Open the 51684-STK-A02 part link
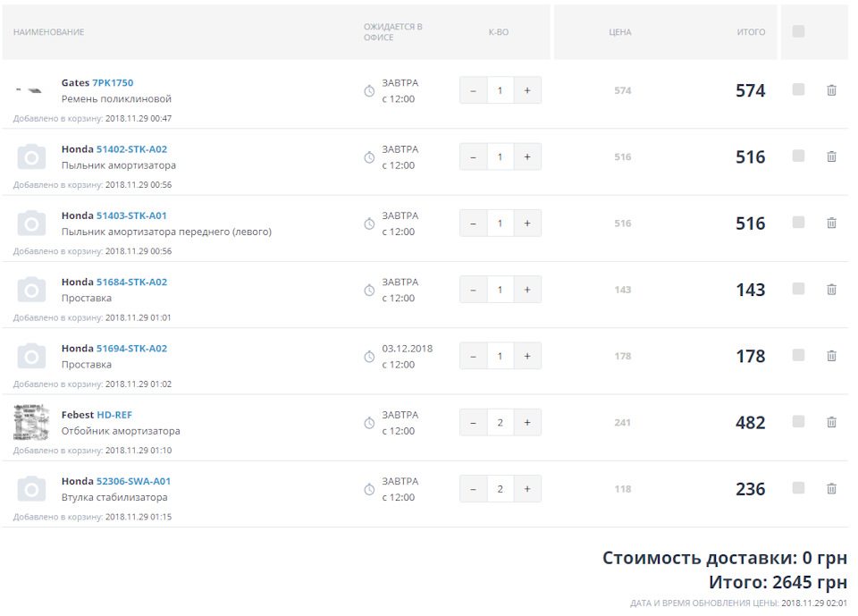Viewport: 858px width, 616px height. [131, 283]
